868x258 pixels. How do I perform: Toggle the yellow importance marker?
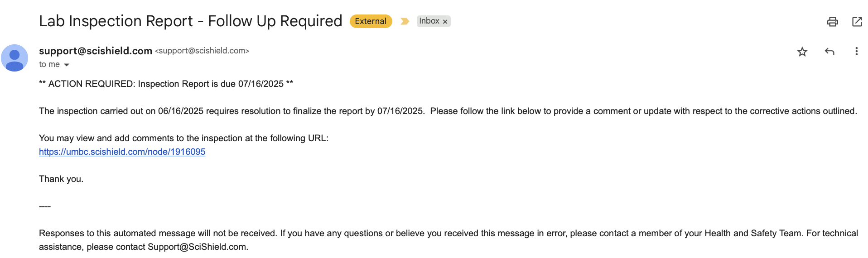coord(405,21)
